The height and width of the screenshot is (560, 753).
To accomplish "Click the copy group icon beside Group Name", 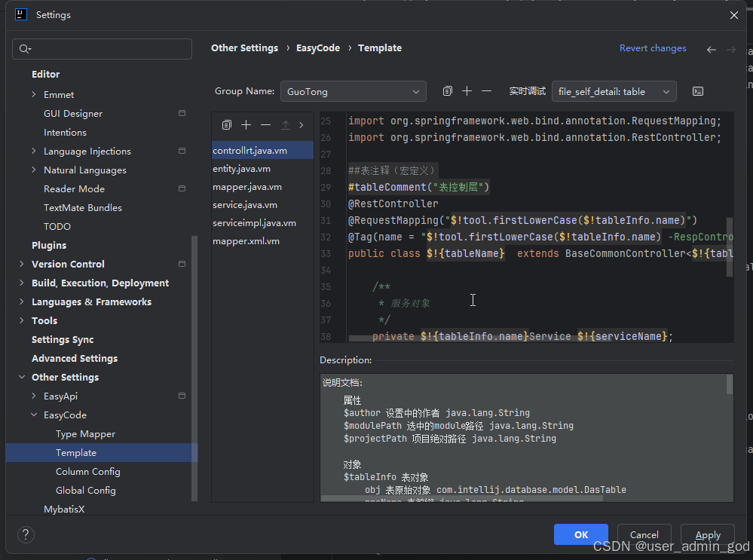I will (447, 90).
